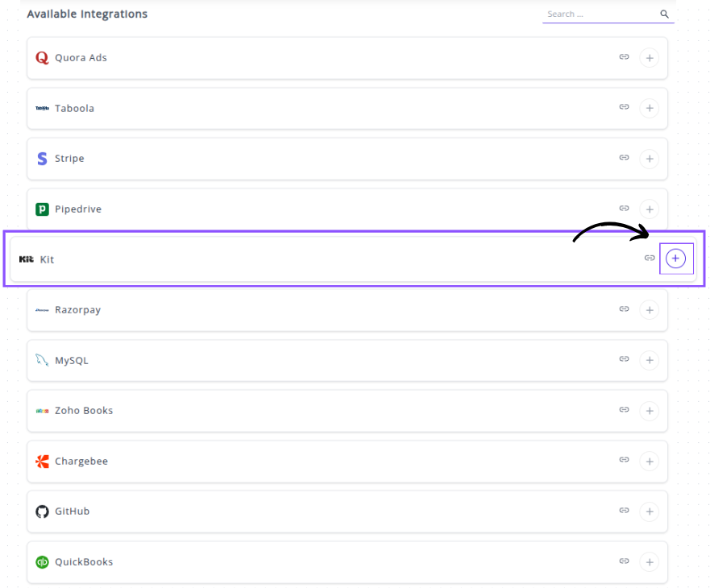The image size is (710, 588).
Task: Click the Taboola logo
Action: click(43, 109)
